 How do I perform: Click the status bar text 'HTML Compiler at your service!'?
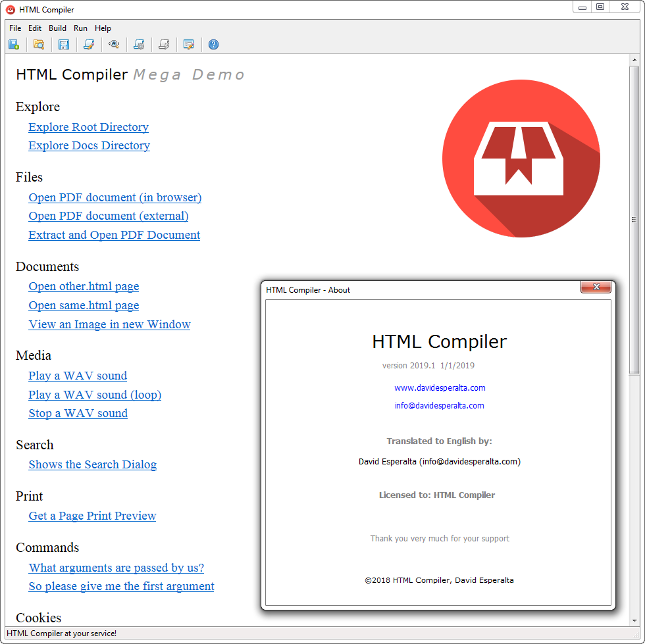tap(62, 633)
